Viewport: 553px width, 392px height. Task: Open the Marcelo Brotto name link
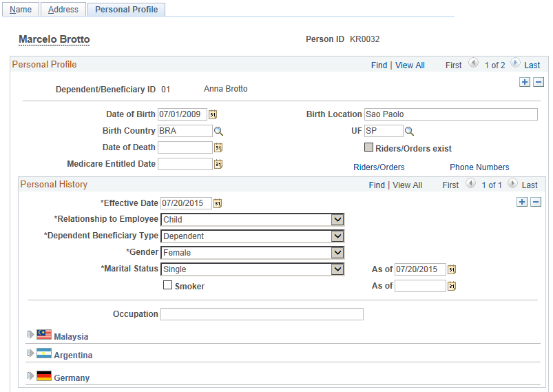54,39
